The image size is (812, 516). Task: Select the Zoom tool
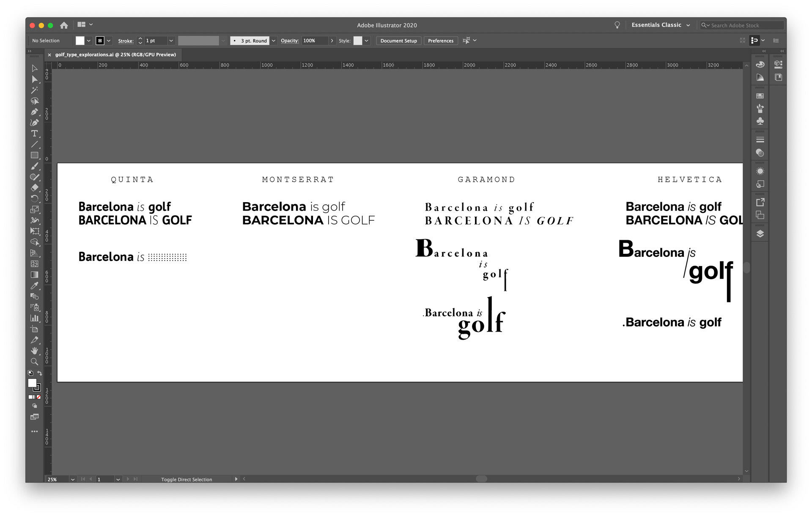pyautogui.click(x=34, y=362)
